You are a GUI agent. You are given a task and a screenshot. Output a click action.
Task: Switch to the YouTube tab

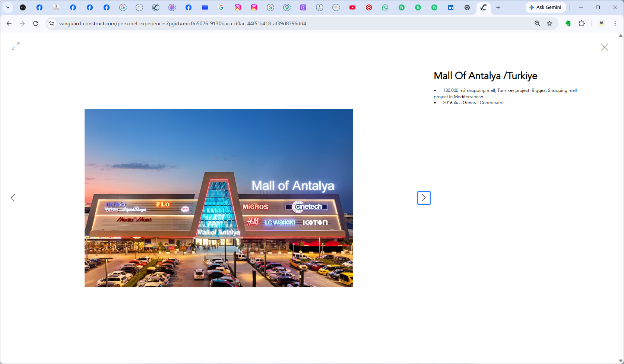pyautogui.click(x=352, y=7)
